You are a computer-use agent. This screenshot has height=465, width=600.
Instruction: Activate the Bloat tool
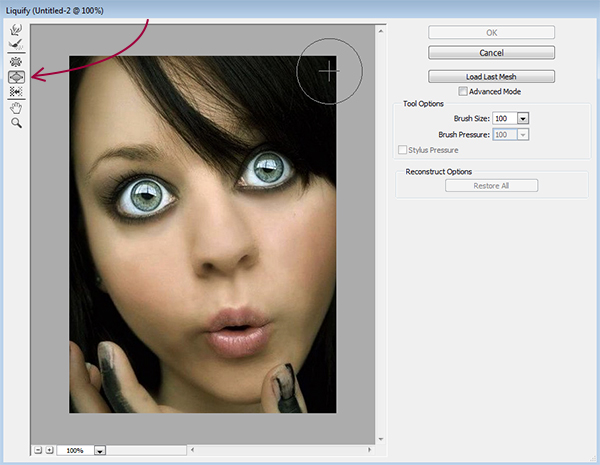(16, 77)
